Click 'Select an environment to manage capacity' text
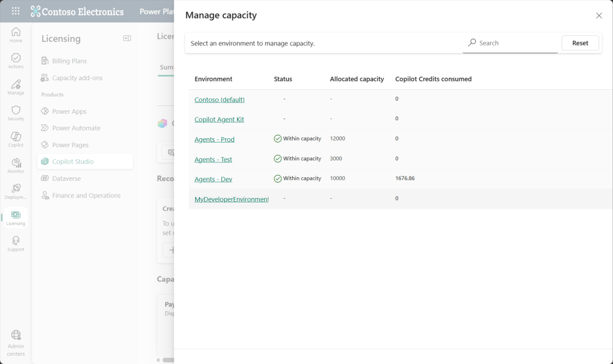Viewport: 613px width, 364px height. tap(253, 43)
